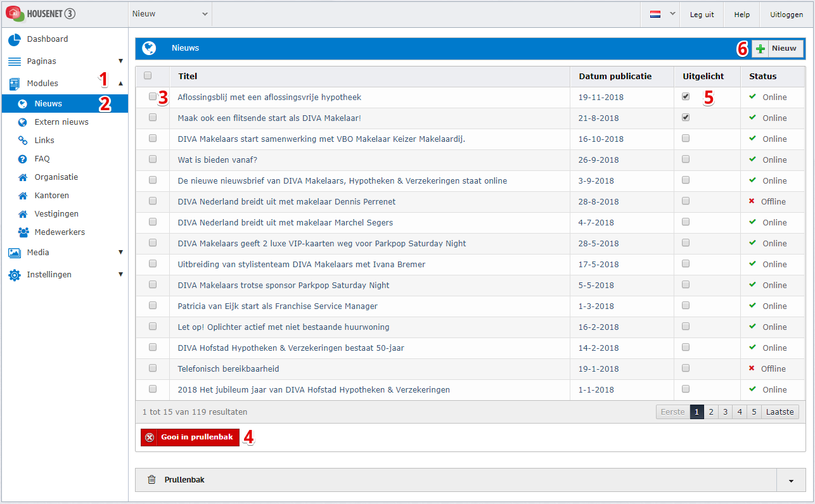Click the Vestigingen house icon

(x=23, y=214)
